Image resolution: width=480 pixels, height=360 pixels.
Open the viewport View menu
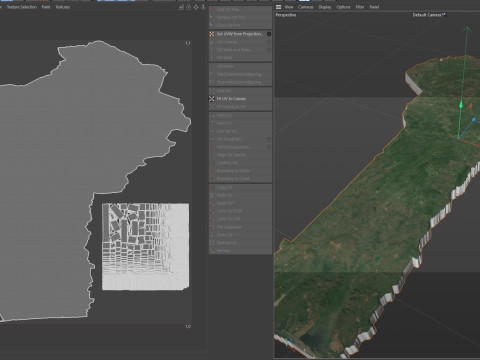[289, 7]
